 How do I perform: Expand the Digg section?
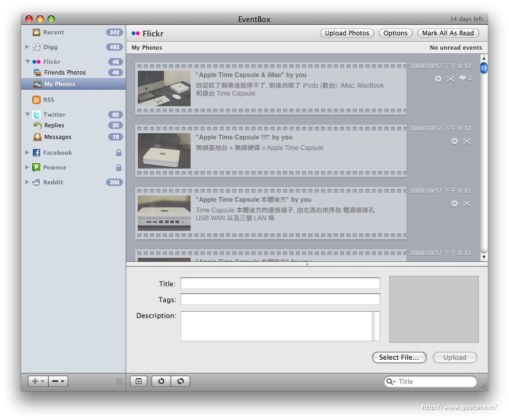27,47
